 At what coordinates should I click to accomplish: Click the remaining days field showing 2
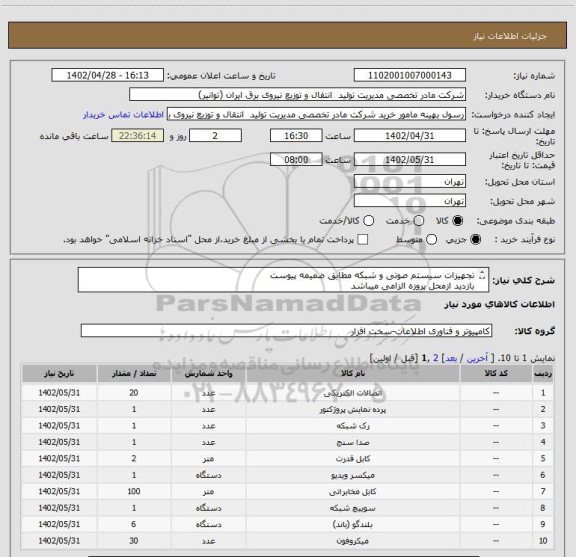[215, 135]
